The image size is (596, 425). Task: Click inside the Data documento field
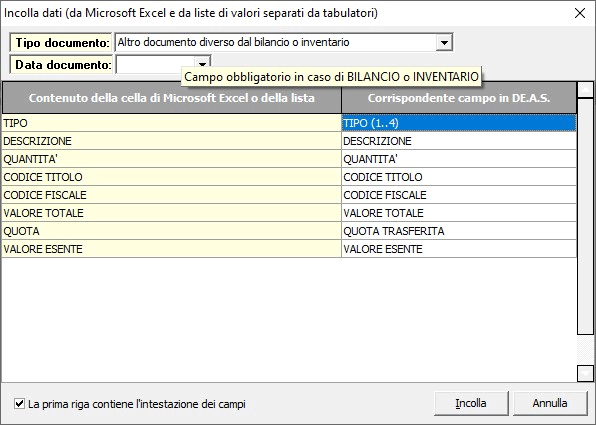156,64
